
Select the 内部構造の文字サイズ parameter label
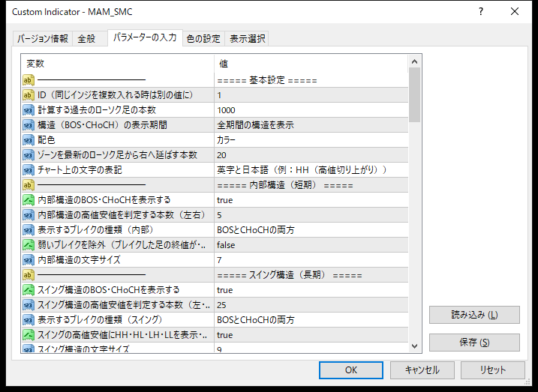coord(80,260)
